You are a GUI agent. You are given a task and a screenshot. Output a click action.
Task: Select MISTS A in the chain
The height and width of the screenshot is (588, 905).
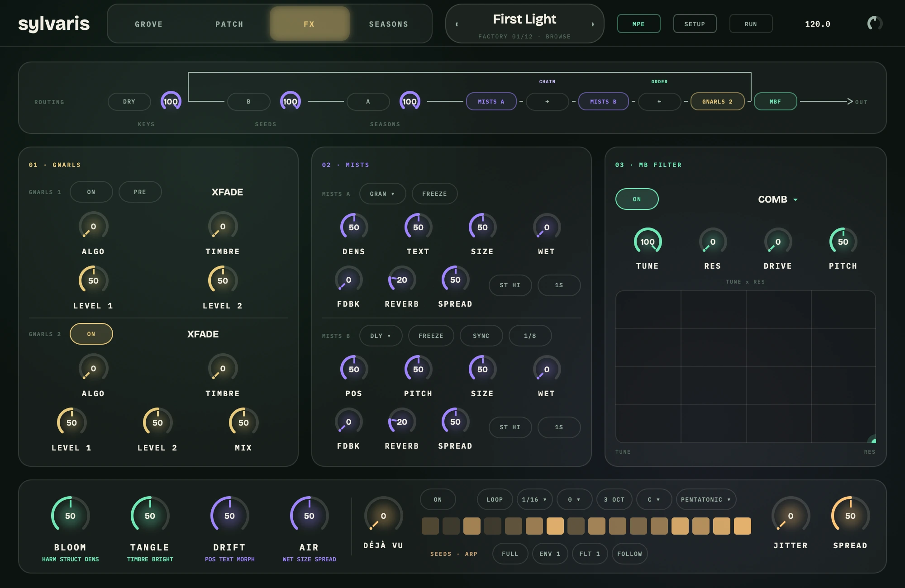pos(491,101)
